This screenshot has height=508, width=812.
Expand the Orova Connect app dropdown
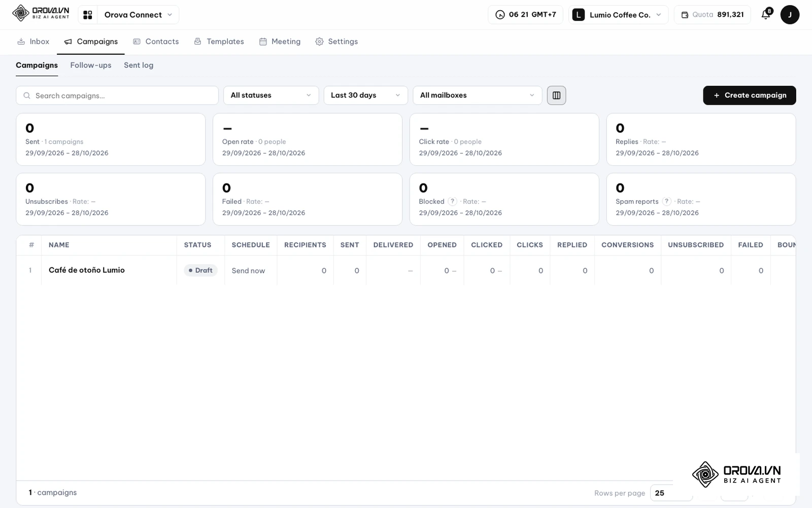138,15
